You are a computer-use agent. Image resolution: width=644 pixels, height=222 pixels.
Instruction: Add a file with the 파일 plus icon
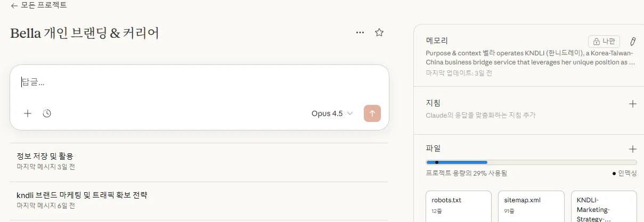click(633, 149)
